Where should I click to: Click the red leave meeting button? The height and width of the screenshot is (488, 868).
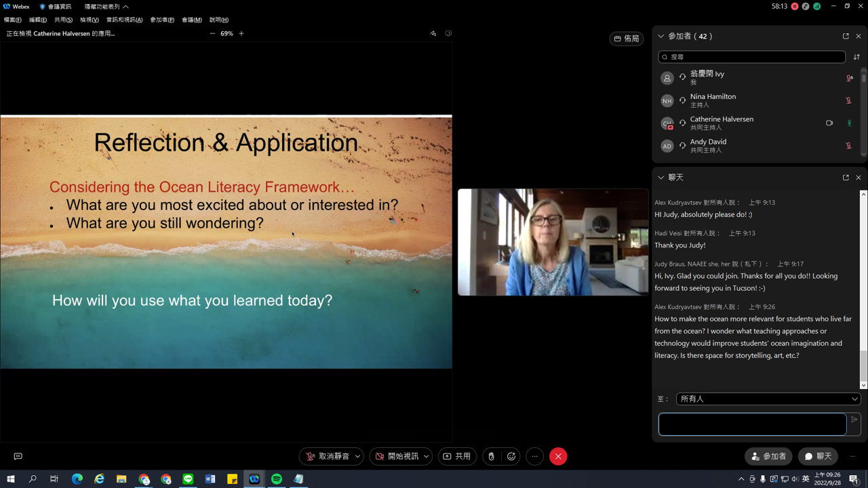click(558, 456)
